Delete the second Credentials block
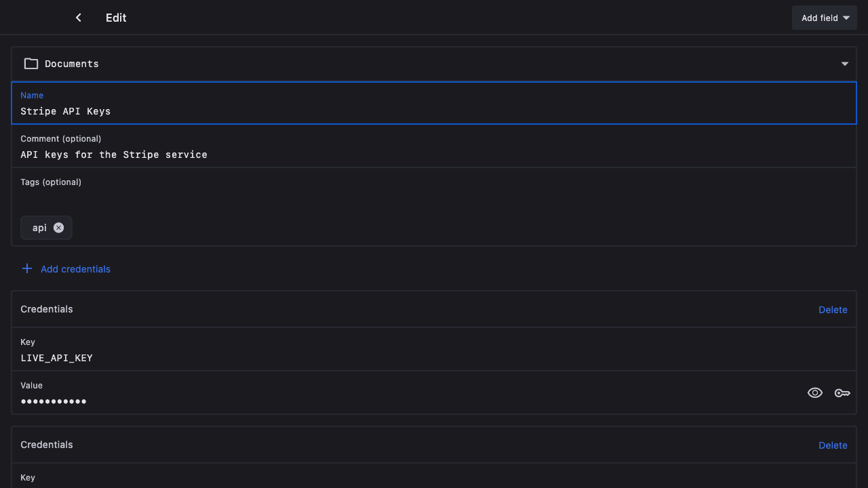Viewport: 868px width, 488px height. click(x=833, y=445)
